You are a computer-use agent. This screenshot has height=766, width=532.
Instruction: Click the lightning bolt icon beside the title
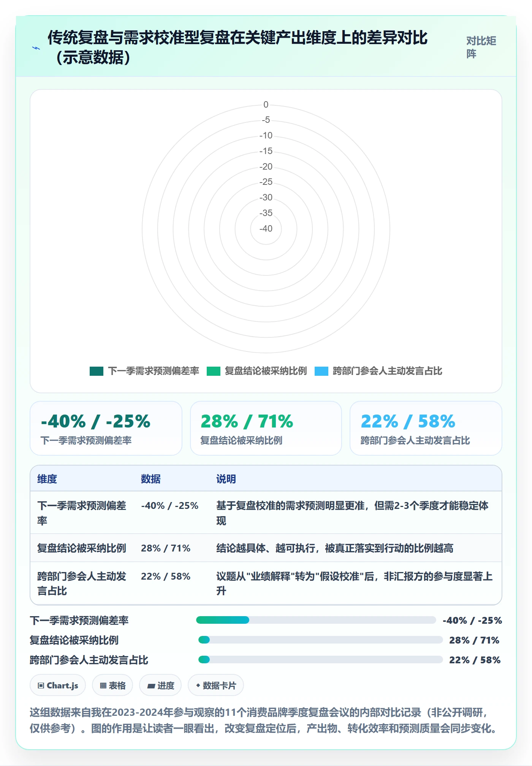coord(36,48)
